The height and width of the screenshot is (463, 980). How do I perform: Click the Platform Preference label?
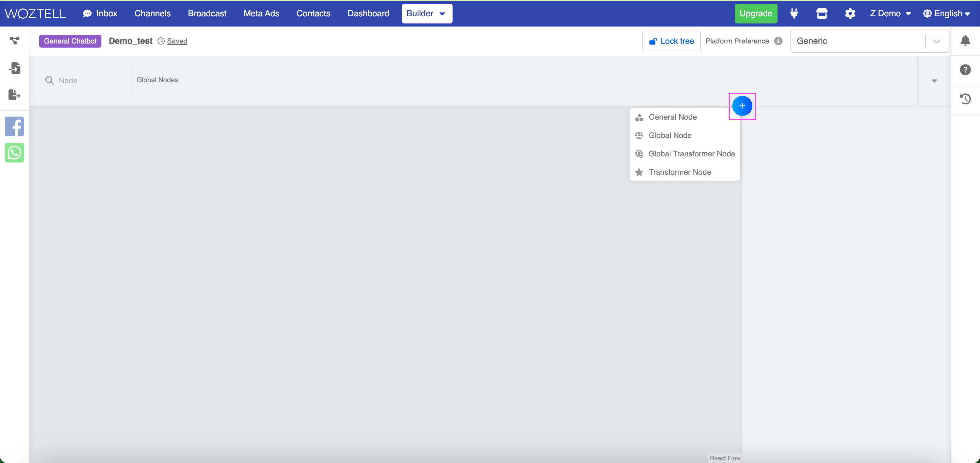pos(737,41)
